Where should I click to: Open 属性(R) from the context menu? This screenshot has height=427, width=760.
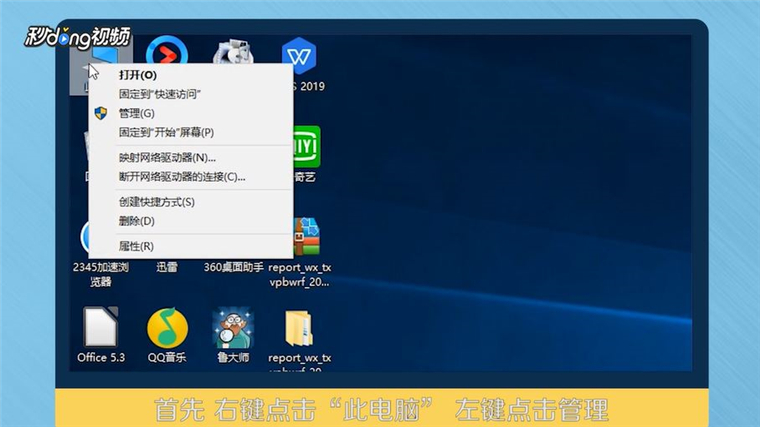click(191, 246)
